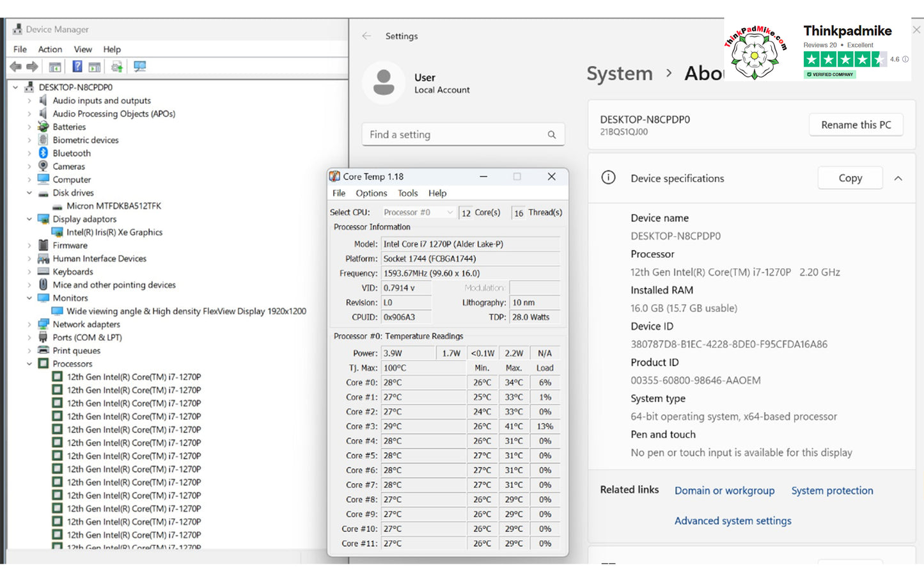The width and height of the screenshot is (924, 581).
Task: Click the Audio inputs and outputs speaker icon
Action: pos(43,100)
